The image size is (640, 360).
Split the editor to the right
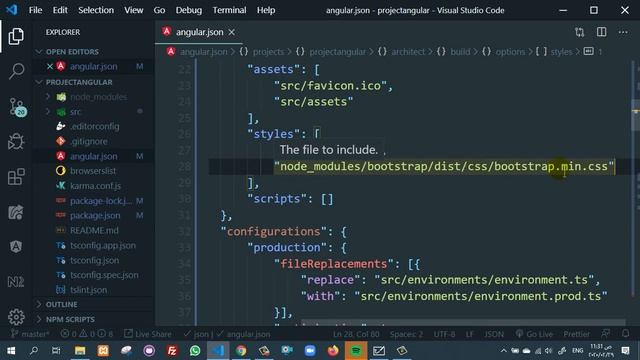pyautogui.click(x=601, y=32)
